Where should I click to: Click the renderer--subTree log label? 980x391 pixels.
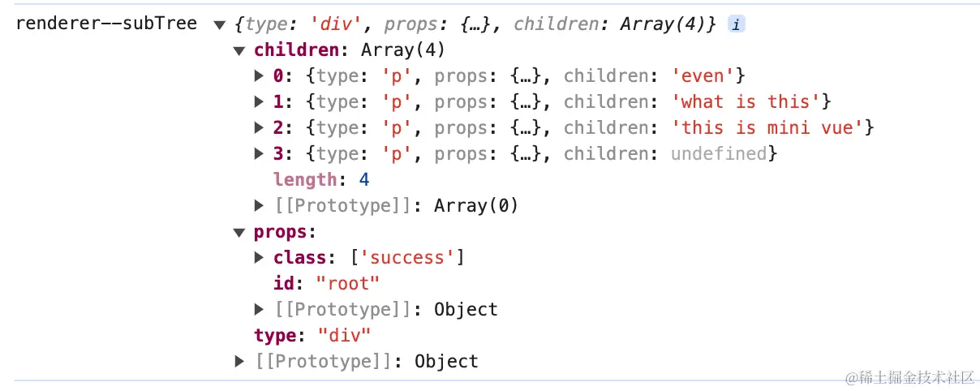point(106,24)
